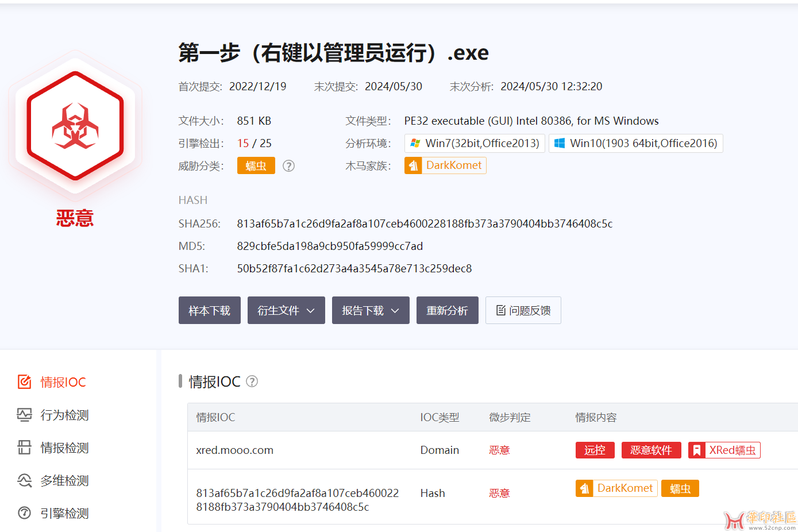Click the 蠕虫 threat category tag
Viewport: 798px width, 532px height.
pyautogui.click(x=256, y=165)
